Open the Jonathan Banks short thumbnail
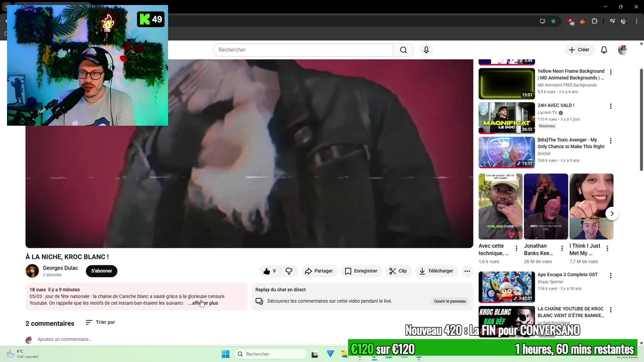Screen dimensions: 644x362 coord(546,207)
